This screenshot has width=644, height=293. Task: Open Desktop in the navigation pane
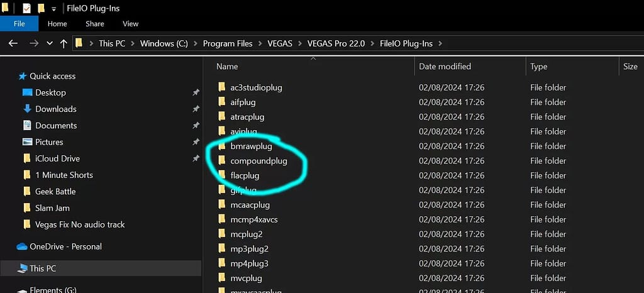(x=50, y=93)
